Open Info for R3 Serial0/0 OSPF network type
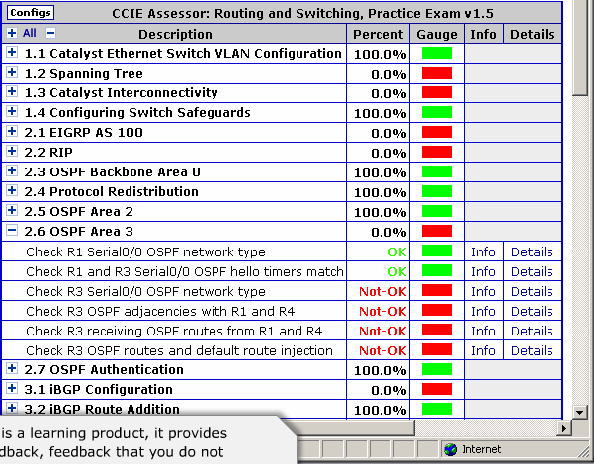Screen dimensions: 594x464 [x=483, y=291]
